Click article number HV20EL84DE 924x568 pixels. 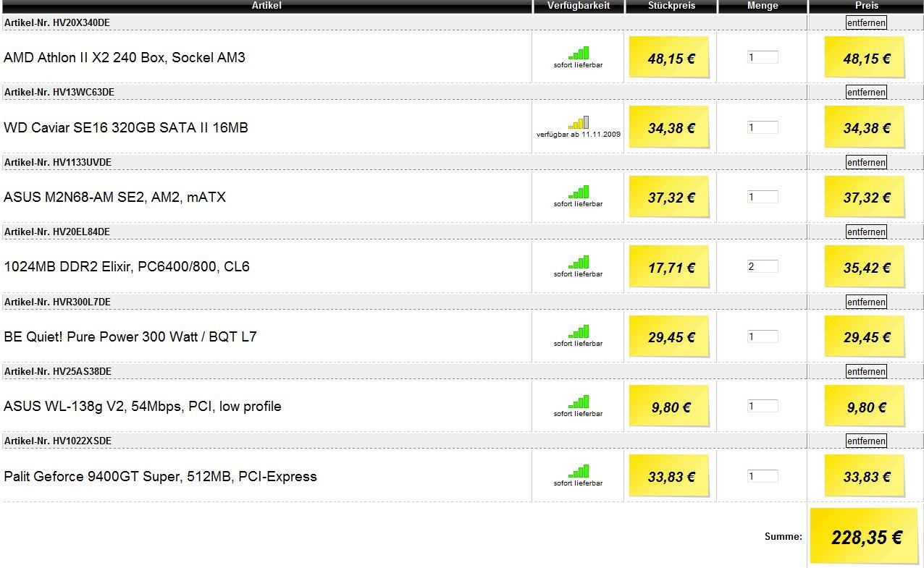pos(81,232)
